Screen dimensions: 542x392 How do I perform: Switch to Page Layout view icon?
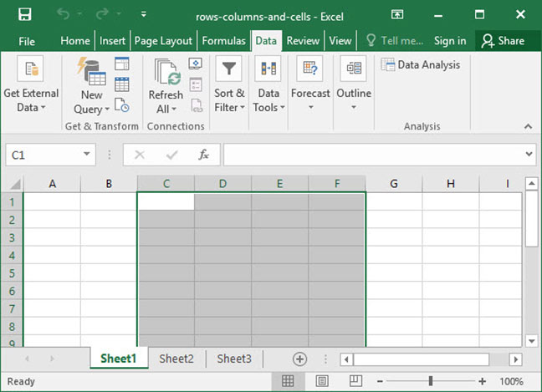pos(322,381)
